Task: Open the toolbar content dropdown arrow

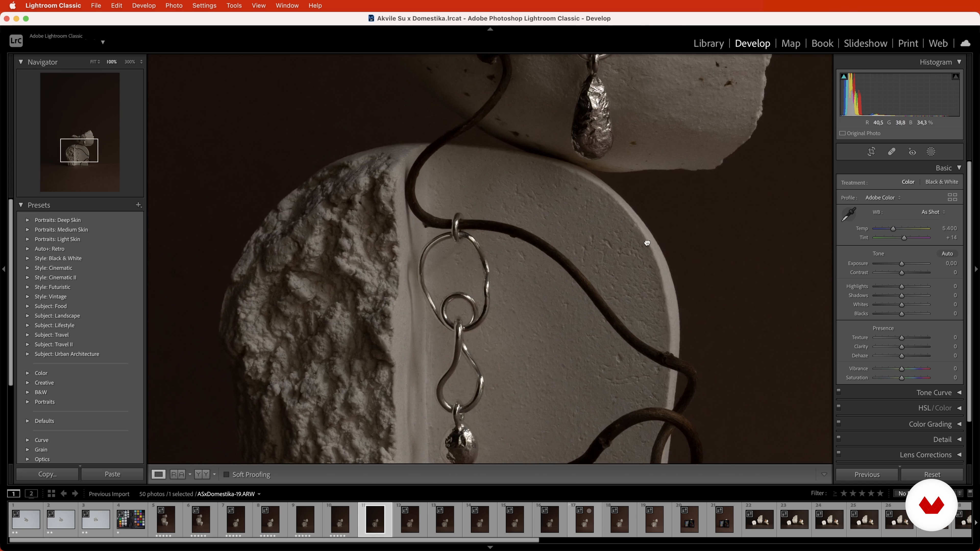Action: [x=824, y=474]
